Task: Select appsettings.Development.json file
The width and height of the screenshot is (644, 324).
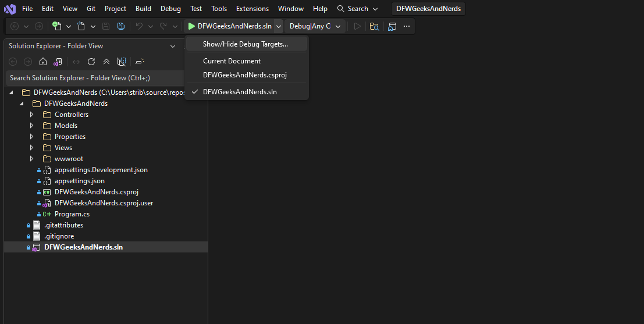Action: click(x=101, y=170)
